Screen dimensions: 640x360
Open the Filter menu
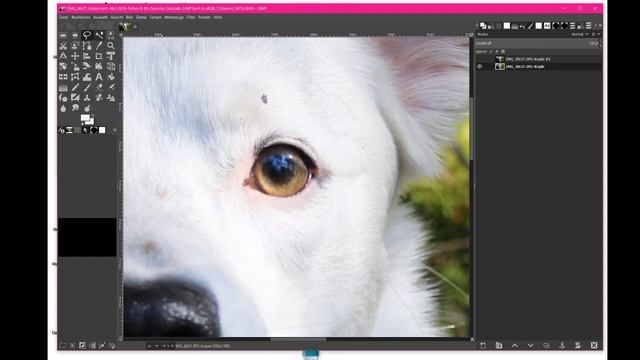click(191, 18)
